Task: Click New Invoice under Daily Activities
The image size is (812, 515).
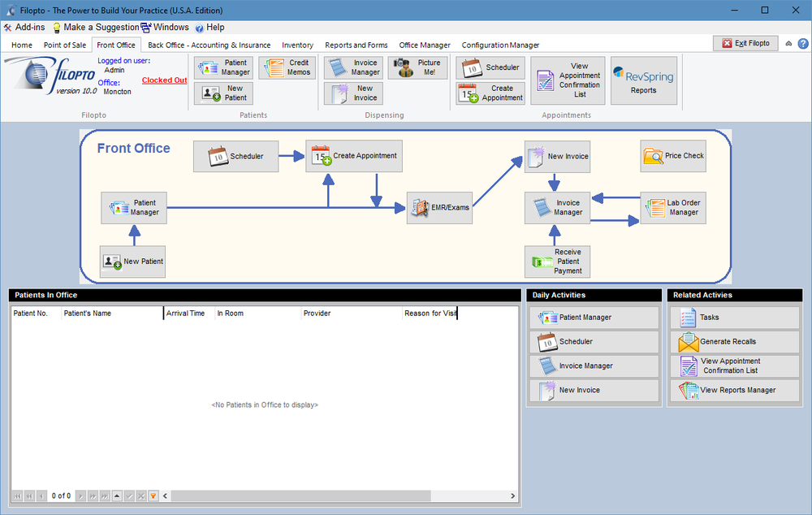Action: [594, 390]
